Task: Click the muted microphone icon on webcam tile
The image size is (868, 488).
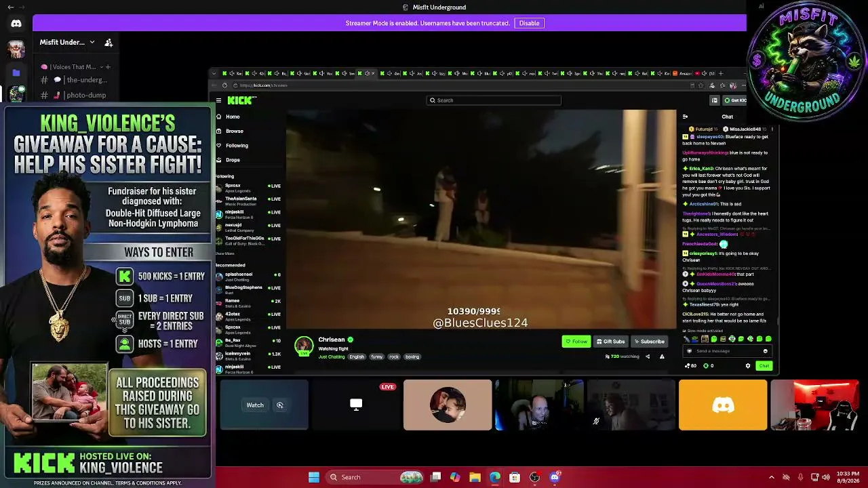Action: tap(596, 421)
